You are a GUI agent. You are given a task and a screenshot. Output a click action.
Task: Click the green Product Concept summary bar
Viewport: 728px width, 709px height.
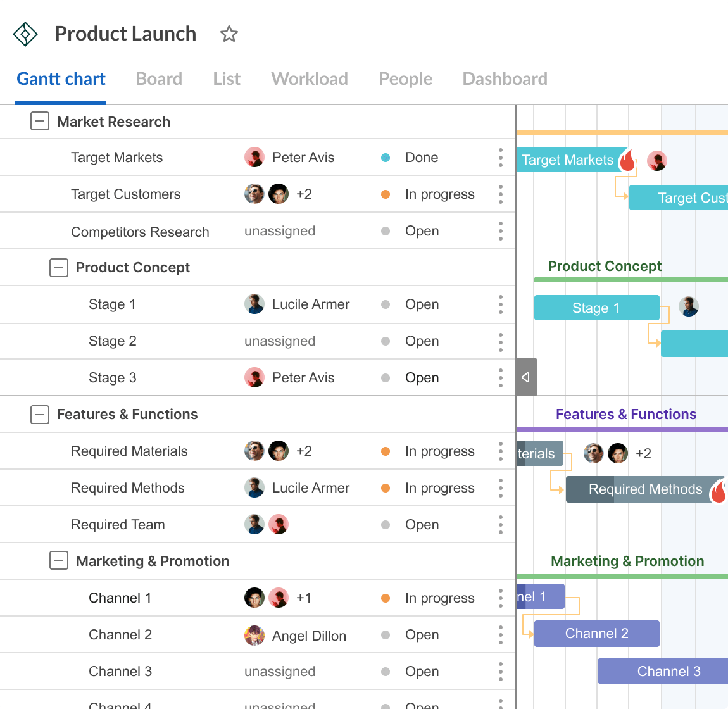click(631, 279)
